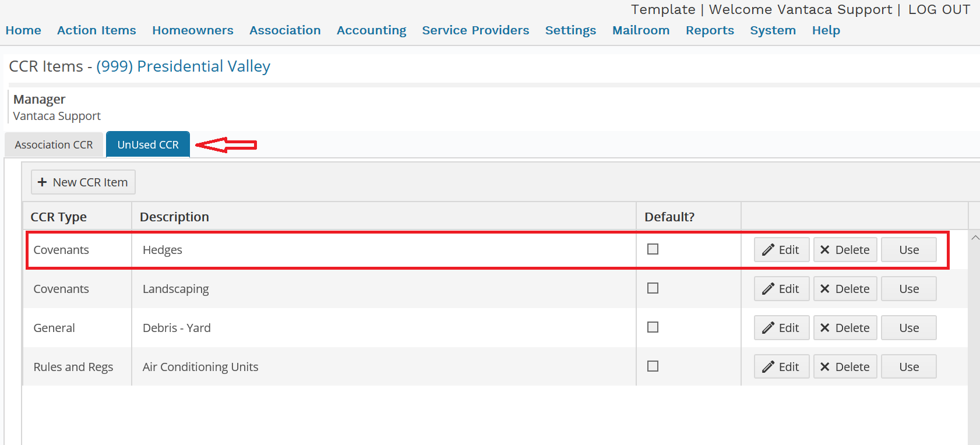Screen dimensions: 980x445
Task: Open the Association menu
Action: tap(285, 30)
